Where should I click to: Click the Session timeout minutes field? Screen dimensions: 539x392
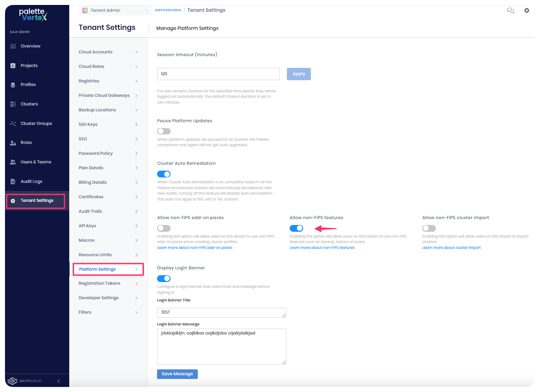tap(218, 74)
